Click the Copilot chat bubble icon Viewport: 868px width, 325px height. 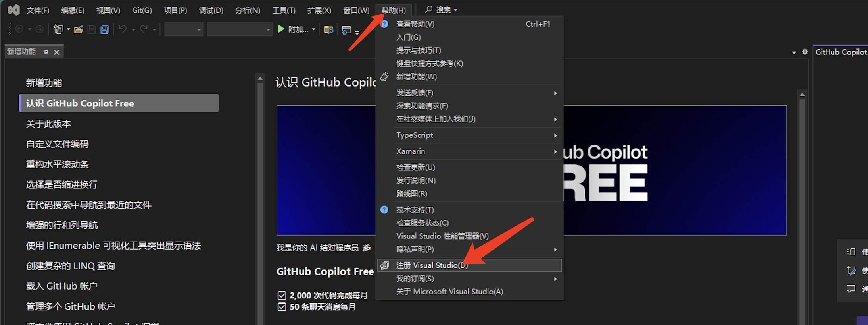click(851, 289)
